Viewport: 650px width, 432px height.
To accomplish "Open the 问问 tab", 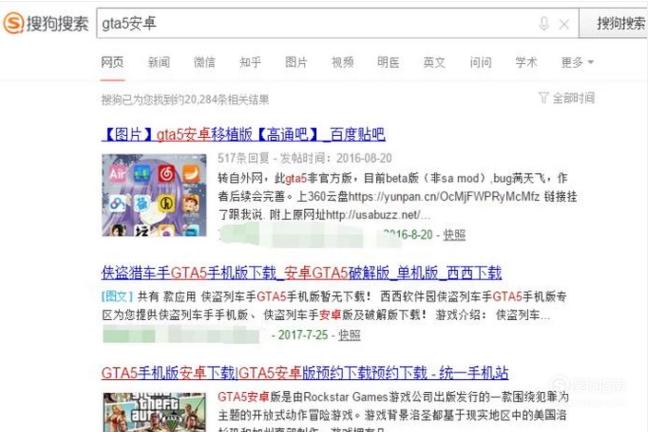I will [480, 62].
